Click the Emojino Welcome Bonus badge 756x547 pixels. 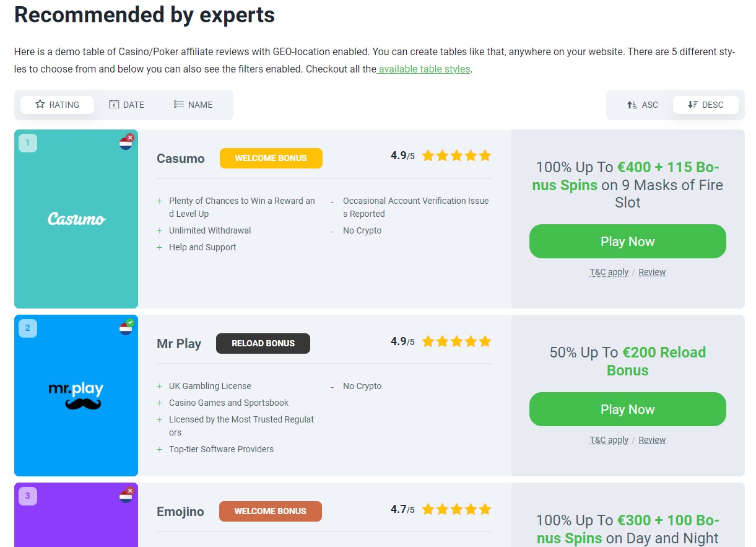point(271,511)
